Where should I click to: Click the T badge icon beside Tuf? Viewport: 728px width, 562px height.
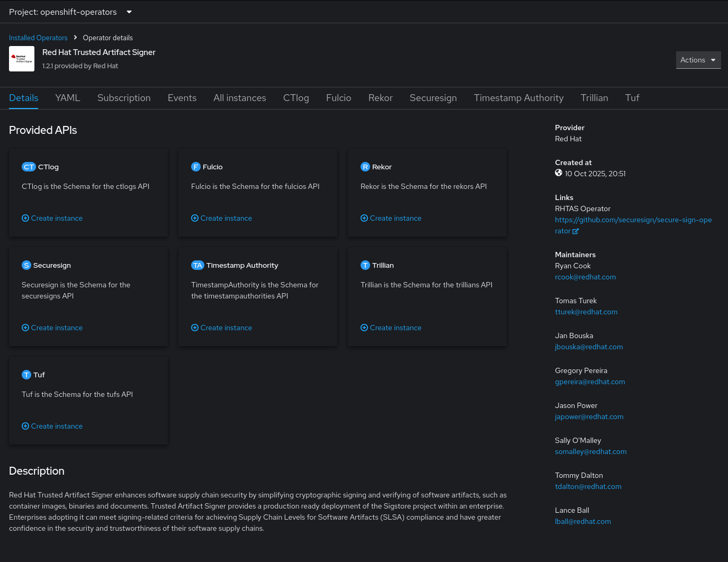coord(26,375)
